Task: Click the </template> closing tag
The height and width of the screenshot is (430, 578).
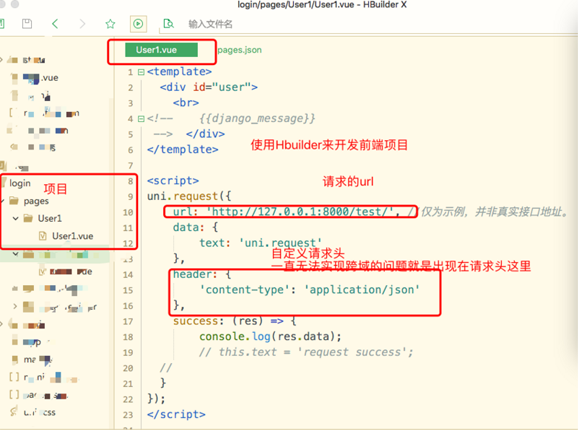Action: tap(182, 149)
